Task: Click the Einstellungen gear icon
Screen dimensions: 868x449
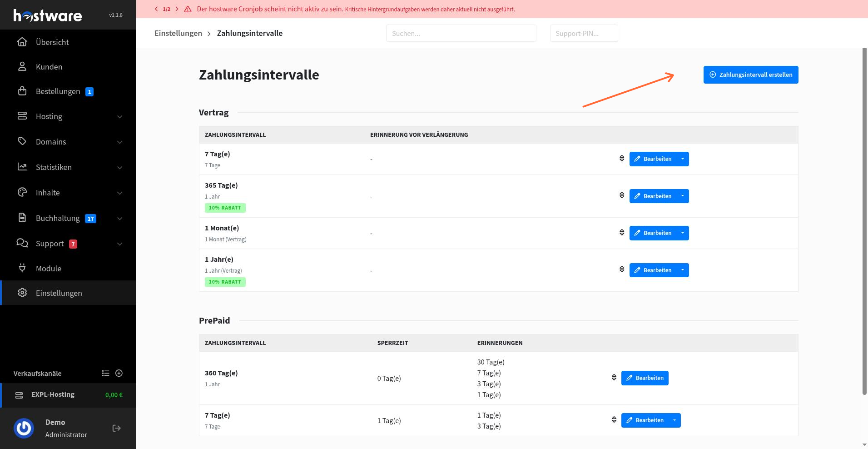Action: click(22, 293)
